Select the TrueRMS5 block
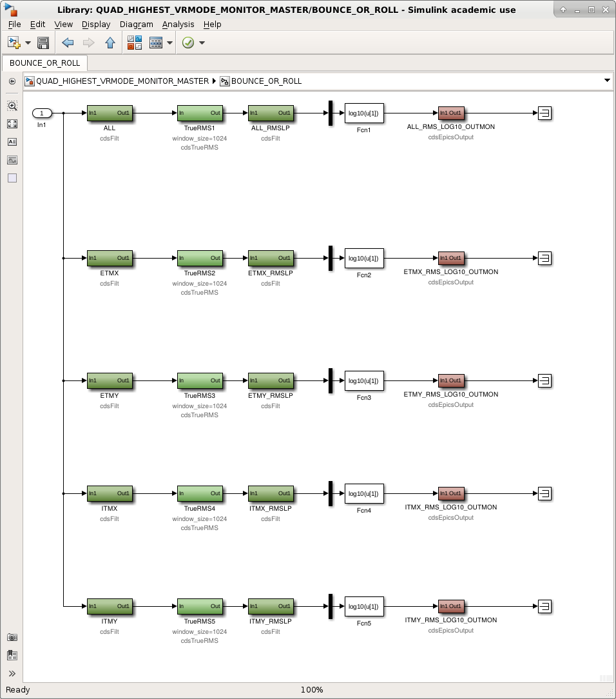The image size is (616, 699). tap(200, 606)
